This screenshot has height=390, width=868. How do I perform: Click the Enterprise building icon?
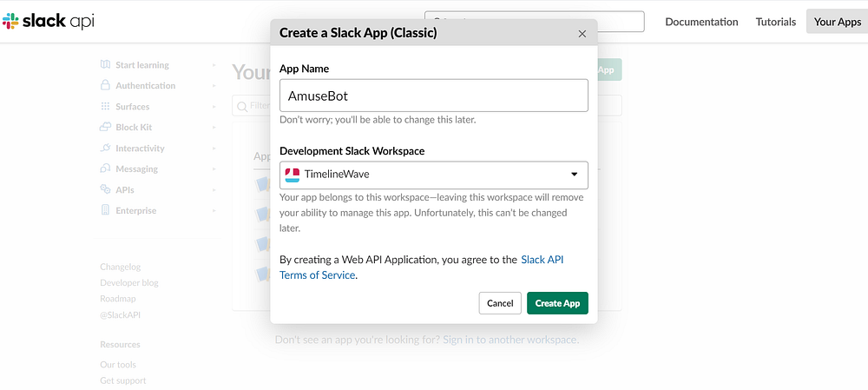coord(105,210)
